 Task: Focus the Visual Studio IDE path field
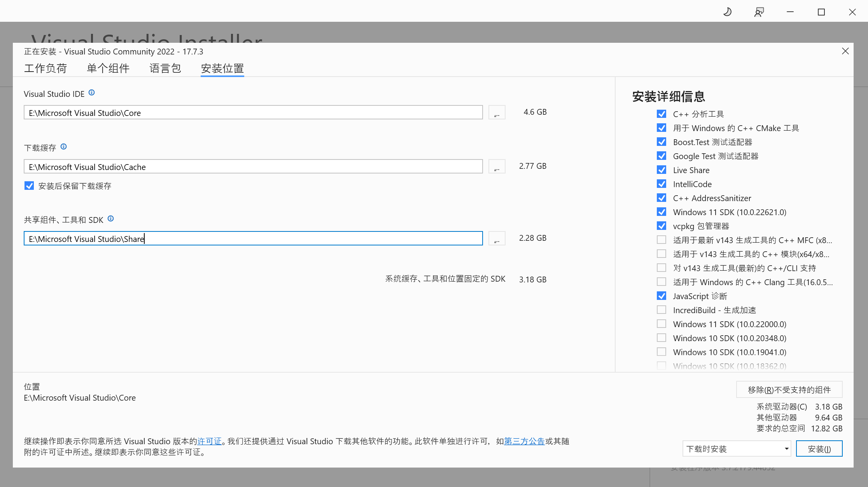253,112
